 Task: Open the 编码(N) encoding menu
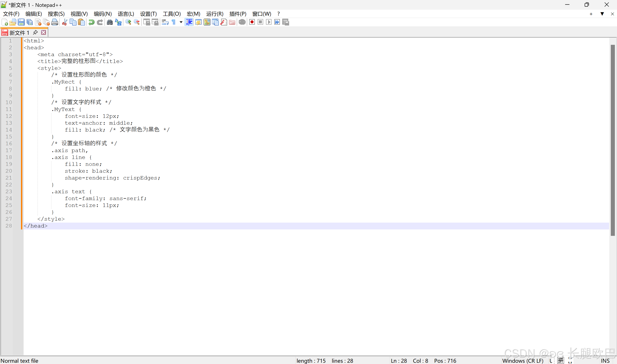click(x=102, y=14)
